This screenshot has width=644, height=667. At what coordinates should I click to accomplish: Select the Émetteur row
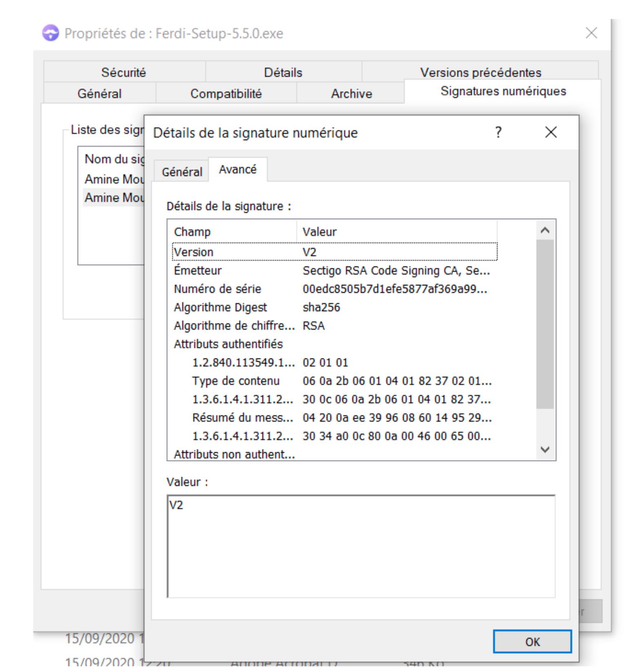point(335,271)
